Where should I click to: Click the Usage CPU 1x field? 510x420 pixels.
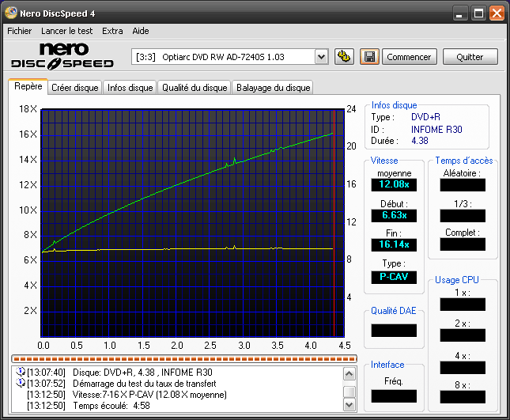pyautogui.click(x=463, y=305)
